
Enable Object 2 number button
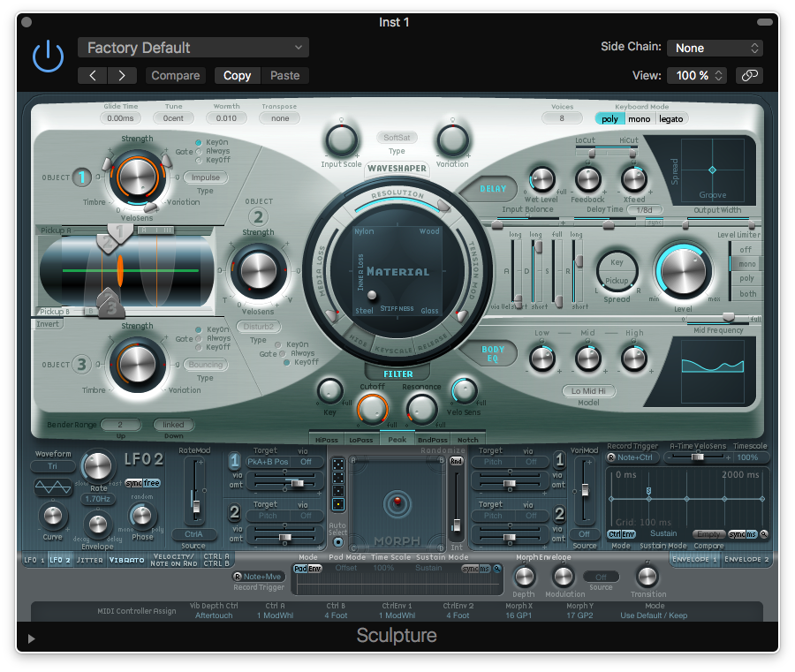(258, 216)
